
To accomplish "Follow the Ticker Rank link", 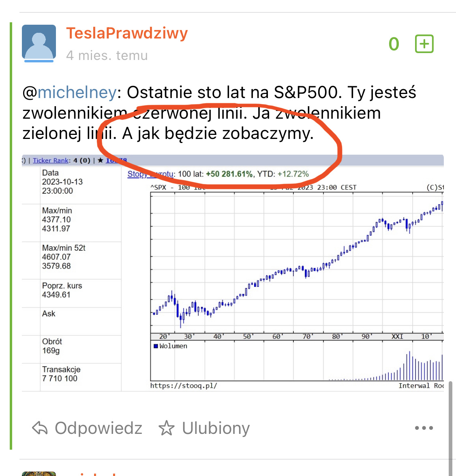I will pos(51,160).
